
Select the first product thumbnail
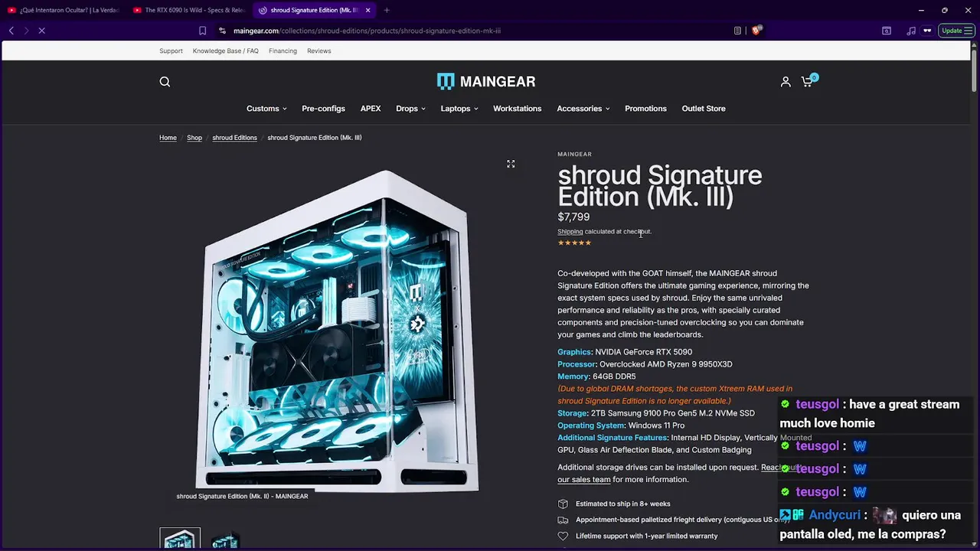(x=180, y=538)
